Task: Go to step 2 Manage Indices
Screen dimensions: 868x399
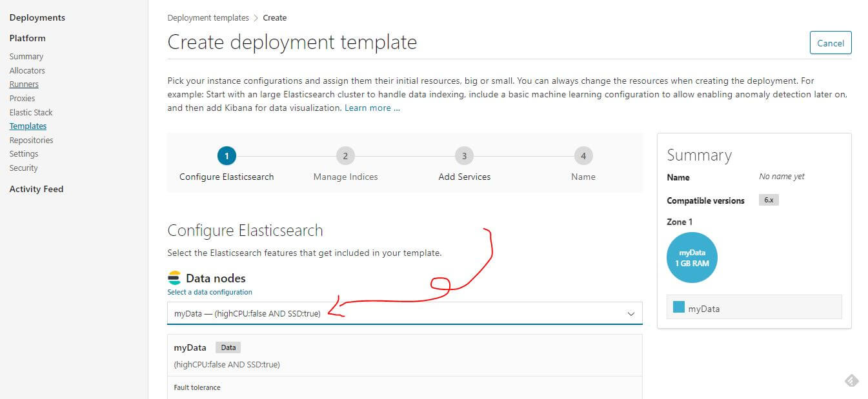Action: pos(345,156)
